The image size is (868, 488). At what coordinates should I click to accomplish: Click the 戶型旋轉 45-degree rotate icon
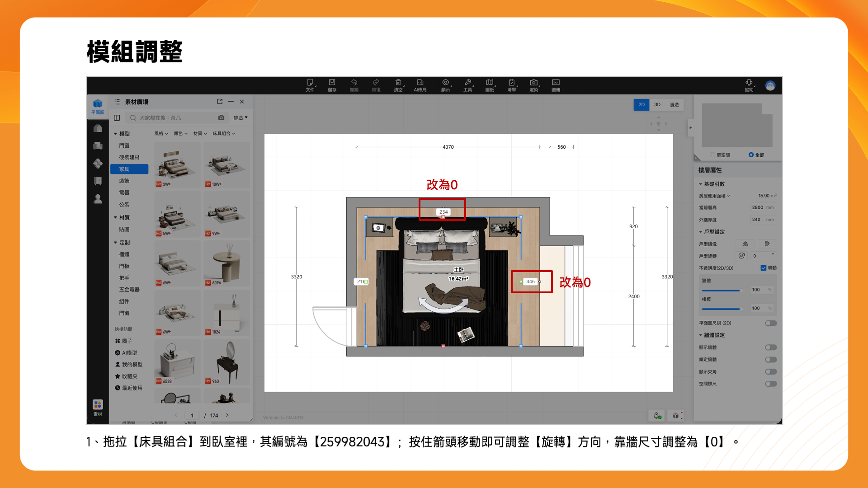(741, 256)
